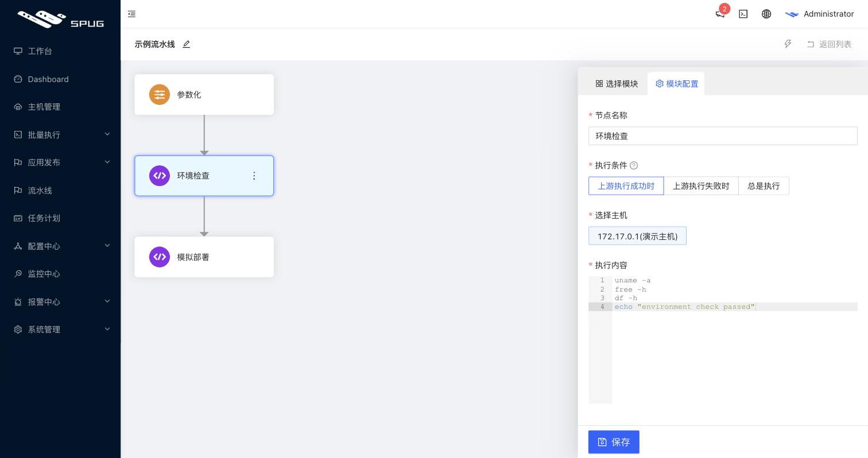Select 上游执行失败时 execution condition
Viewport: 868px width, 458px height.
pos(701,186)
